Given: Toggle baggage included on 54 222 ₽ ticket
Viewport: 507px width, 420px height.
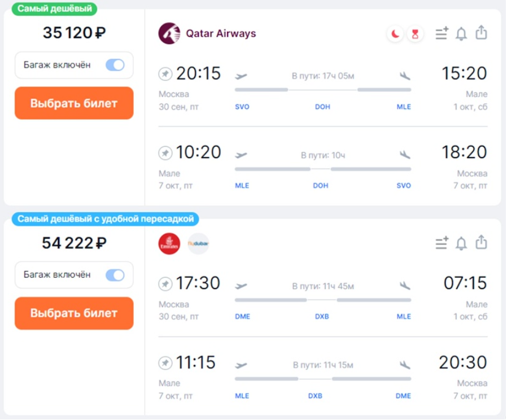Looking at the screenshot, I should [x=115, y=275].
